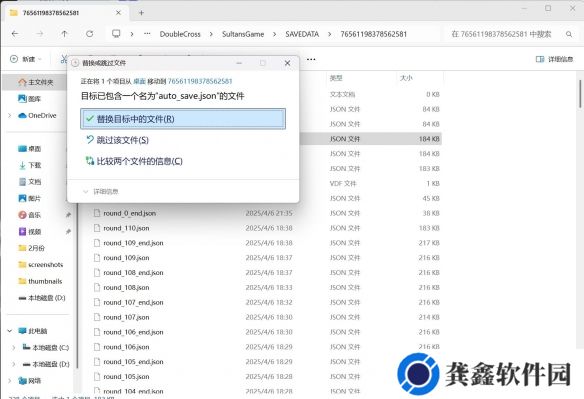Click the search magnifier icon

click(x=569, y=34)
